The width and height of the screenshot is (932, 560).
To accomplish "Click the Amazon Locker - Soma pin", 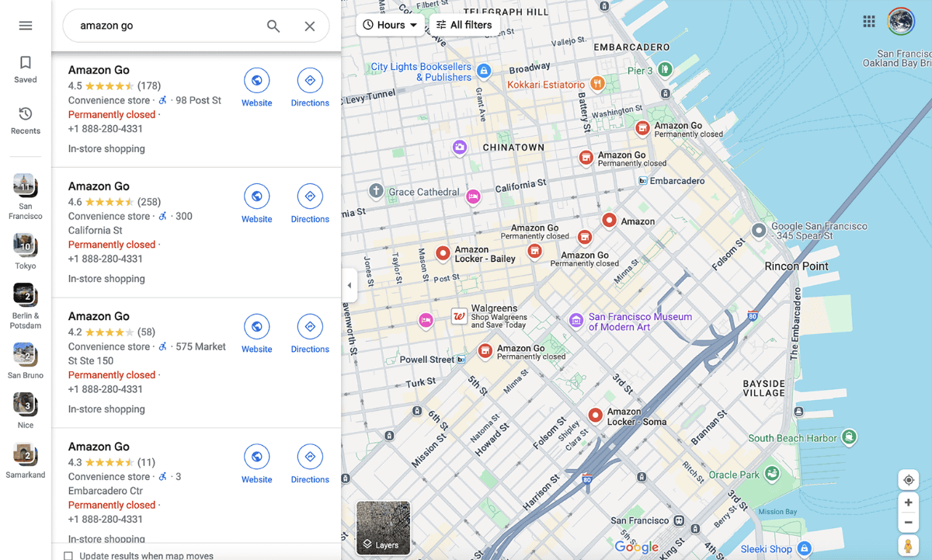I will pos(595,416).
